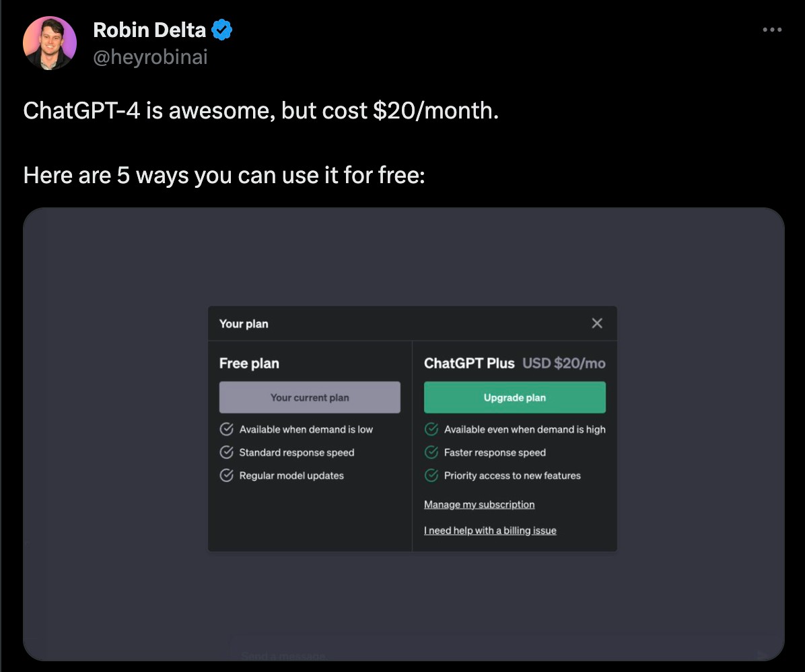
Task: Click the Free plan heading
Action: [249, 364]
